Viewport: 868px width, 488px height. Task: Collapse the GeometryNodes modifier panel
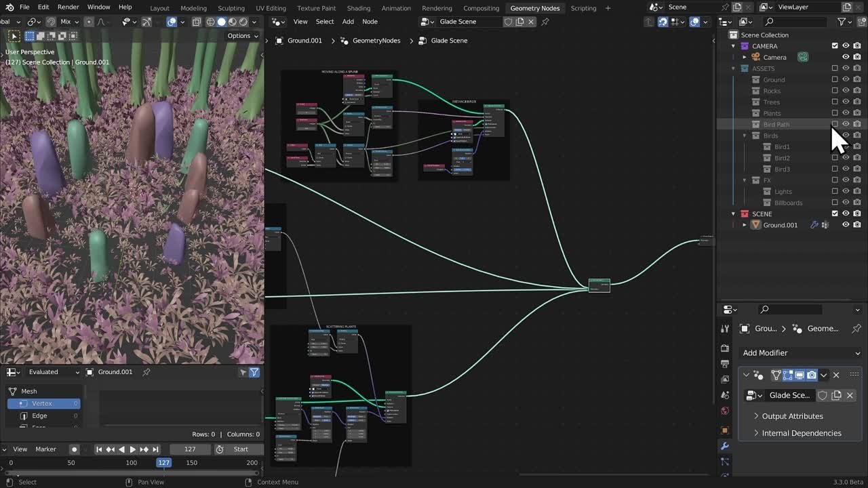(x=747, y=375)
